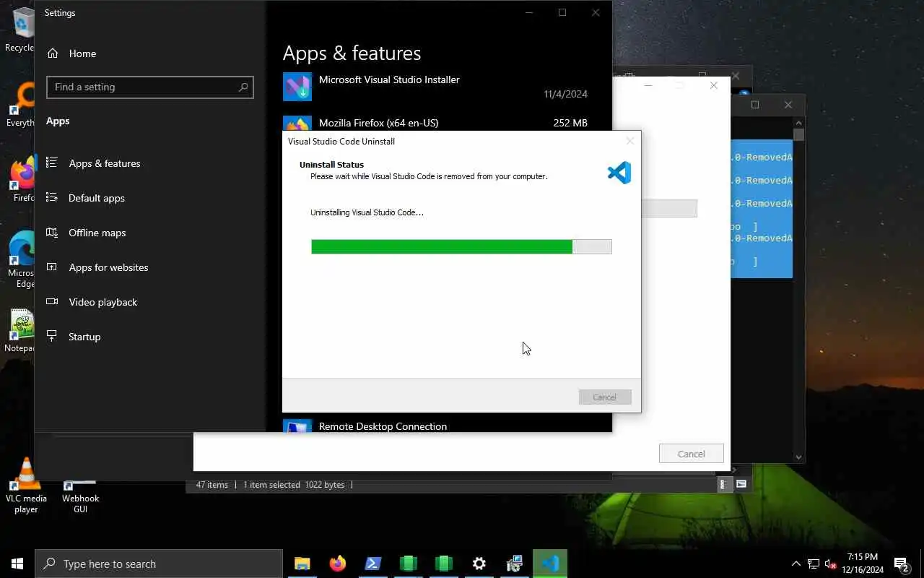The image size is (924, 578).
Task: Click the grey progress bar in background window
Action: pos(668,208)
